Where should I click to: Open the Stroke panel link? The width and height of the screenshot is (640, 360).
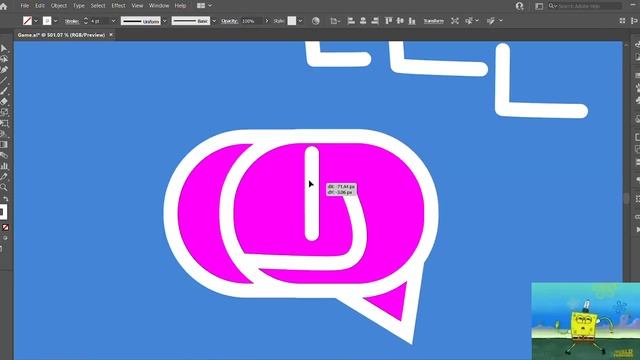click(x=72, y=21)
